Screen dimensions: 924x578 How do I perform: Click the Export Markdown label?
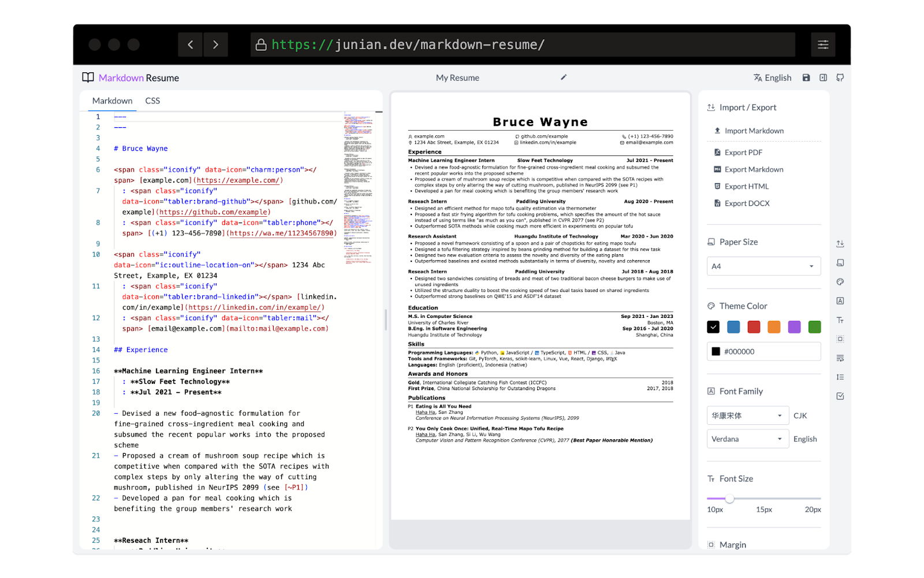[754, 169]
